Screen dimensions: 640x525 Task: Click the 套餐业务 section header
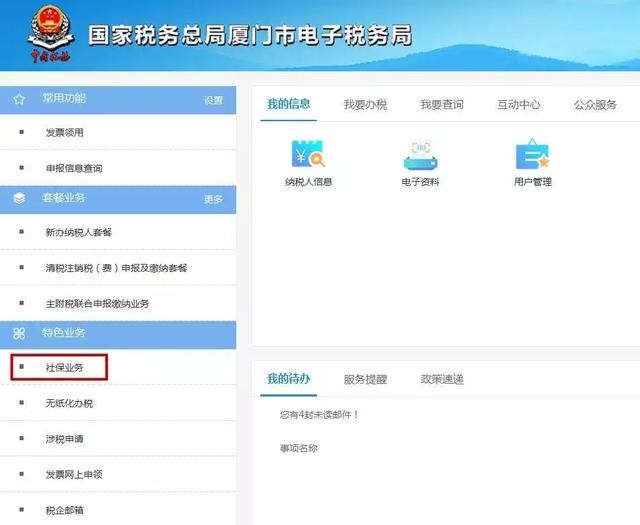(x=118, y=199)
